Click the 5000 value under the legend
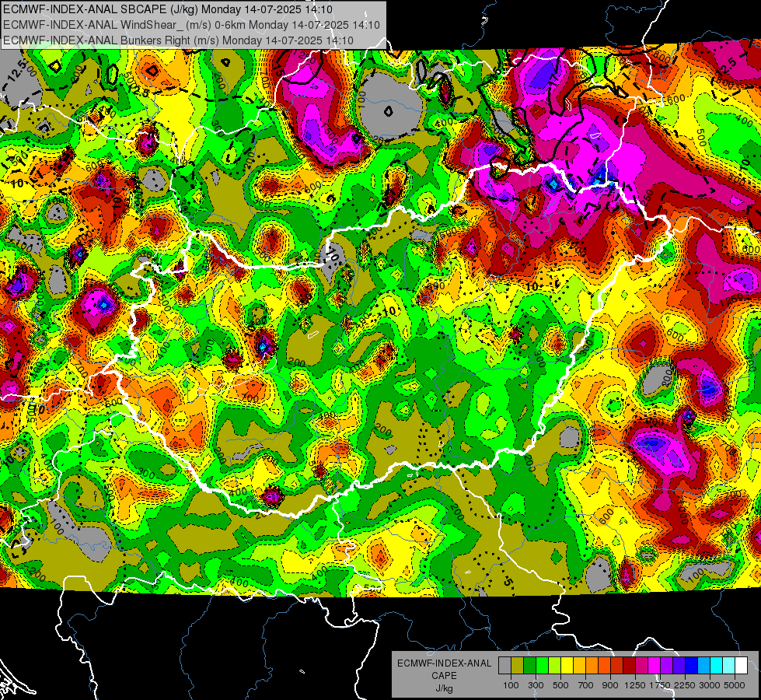Viewport: 761px width, 700px height. tap(735, 685)
